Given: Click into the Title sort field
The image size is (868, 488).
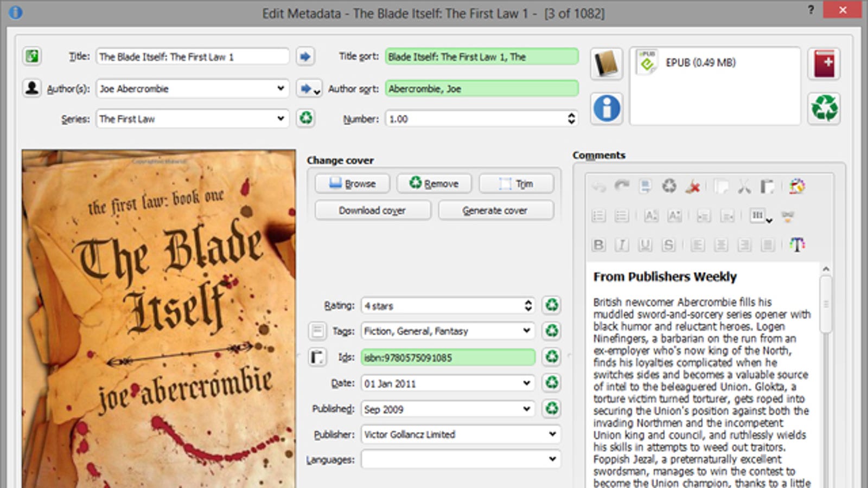Looking at the screenshot, I should tap(482, 56).
